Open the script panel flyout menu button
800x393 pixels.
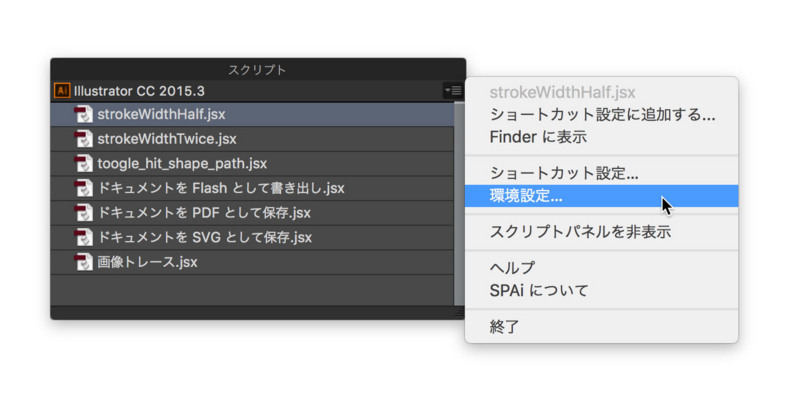[x=453, y=91]
